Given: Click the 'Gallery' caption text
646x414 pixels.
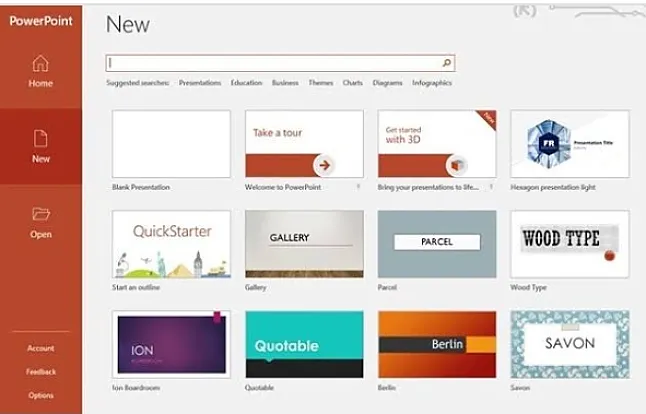Looking at the screenshot, I should [x=255, y=287].
